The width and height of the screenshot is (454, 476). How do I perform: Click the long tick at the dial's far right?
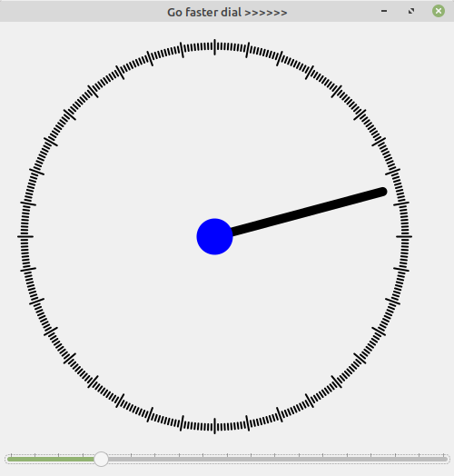point(404,236)
